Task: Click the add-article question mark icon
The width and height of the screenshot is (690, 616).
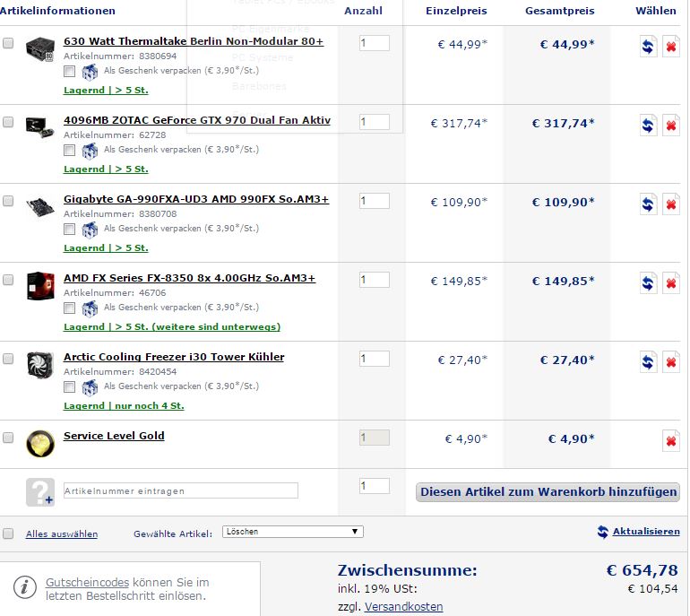Action: 40,492
